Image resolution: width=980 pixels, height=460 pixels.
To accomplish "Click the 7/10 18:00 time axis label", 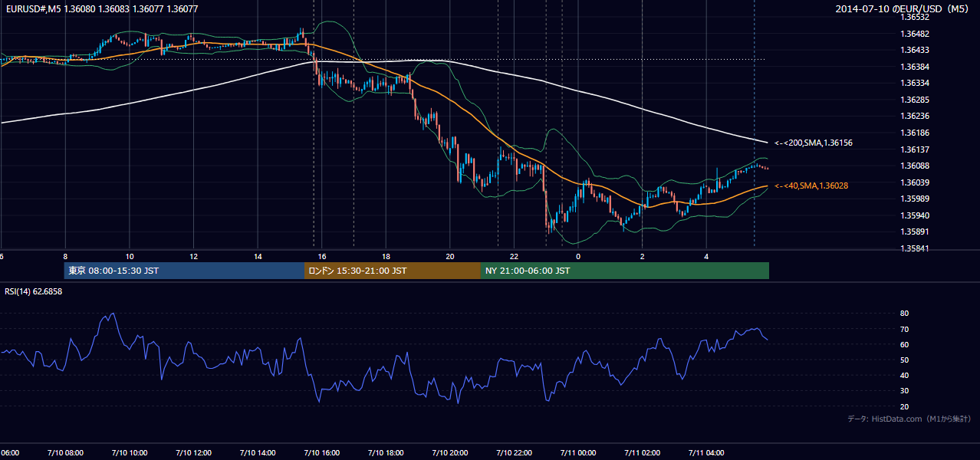I will coord(386,452).
